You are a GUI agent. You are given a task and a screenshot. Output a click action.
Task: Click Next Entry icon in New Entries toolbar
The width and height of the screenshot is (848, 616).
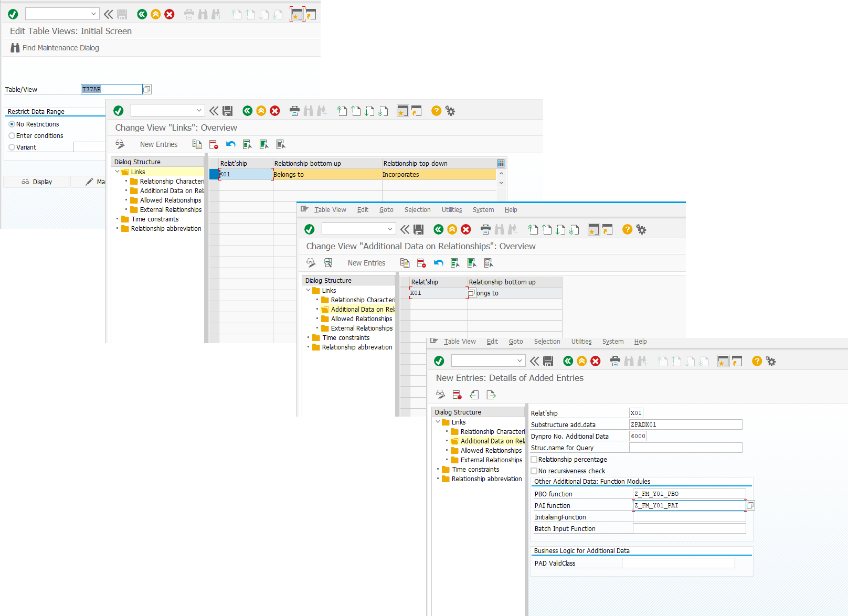491,395
